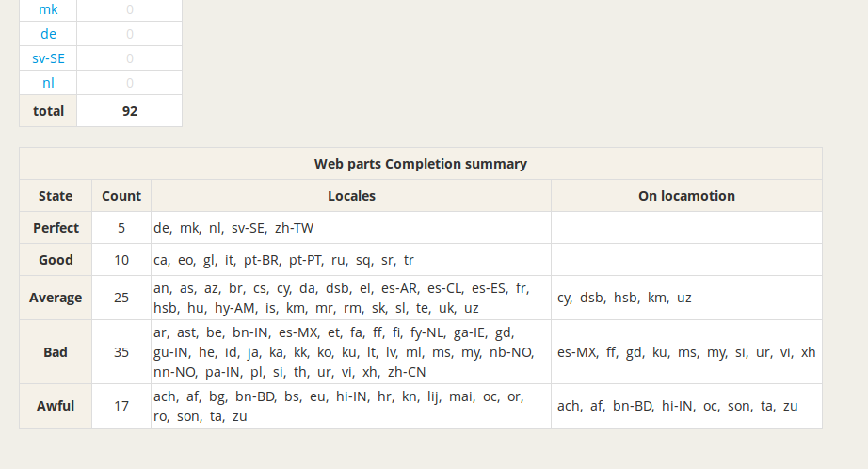Select the Awful state row label

tap(56, 407)
